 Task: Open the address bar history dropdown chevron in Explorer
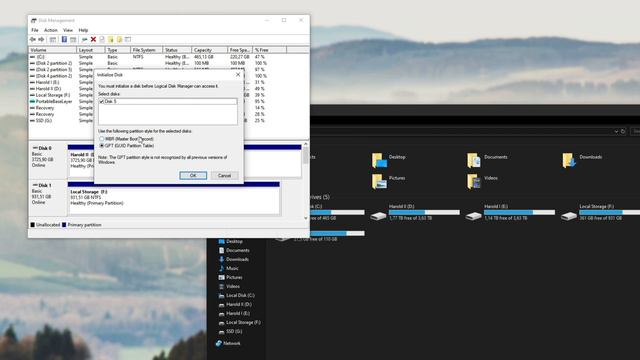[x=616, y=131]
